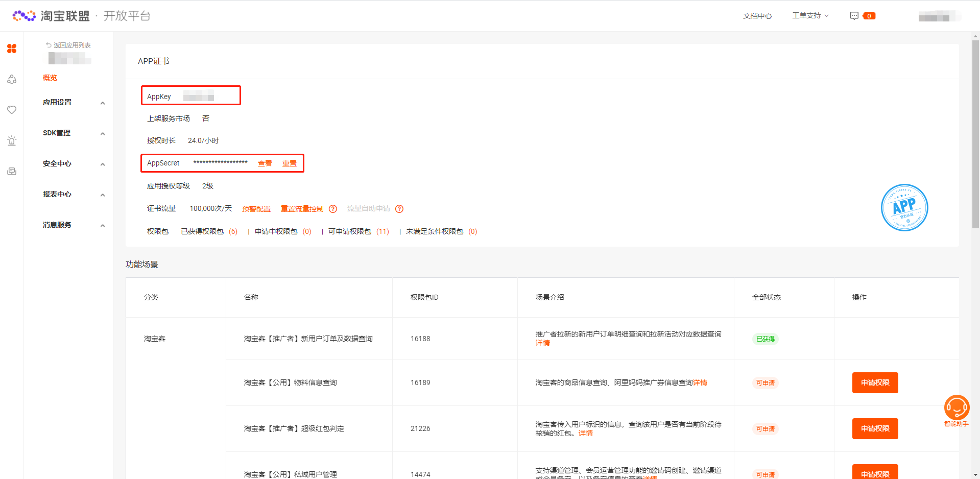Click the 全部状态 column header

point(767,297)
